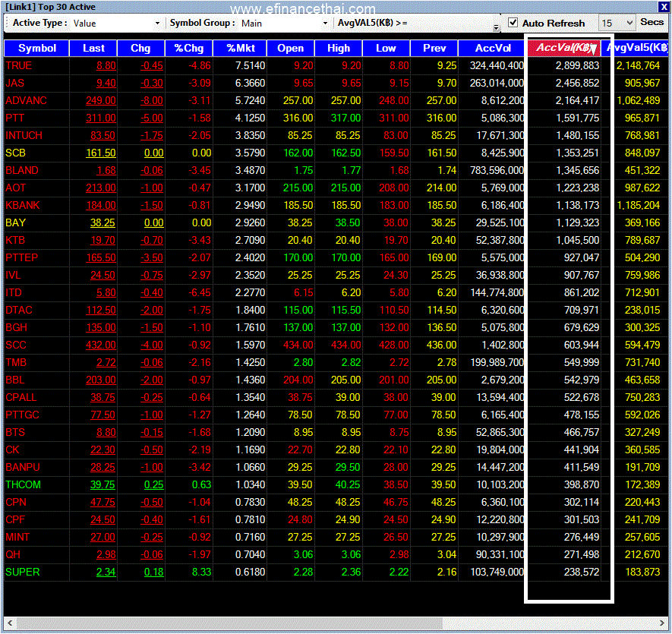Click the AvgVal5(KB) column header
Image resolution: width=672 pixels, height=634 pixels.
click(635, 48)
